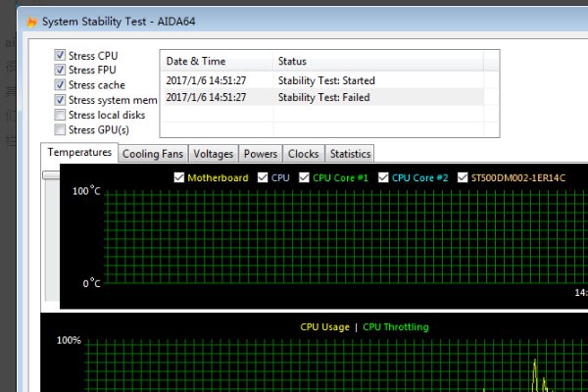Screen dimensions: 588x392
Task: Disable the Stress CPU checkbox
Action: click(x=61, y=56)
